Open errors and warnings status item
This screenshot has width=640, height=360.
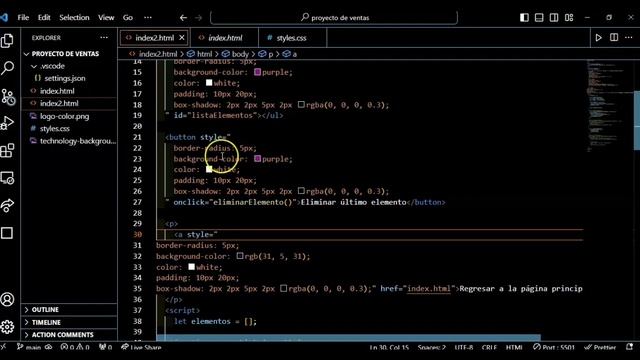tap(75, 347)
